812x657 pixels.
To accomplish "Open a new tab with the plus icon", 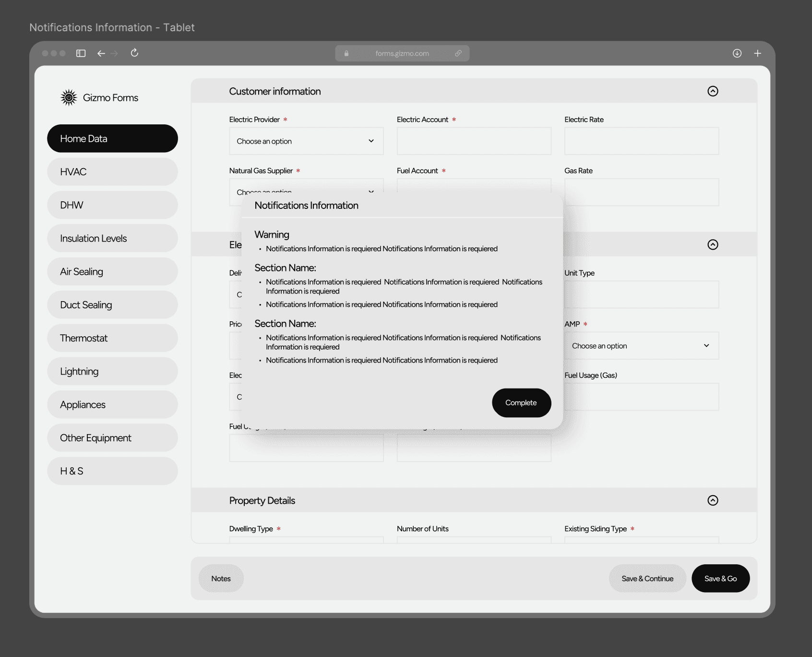I will pyautogui.click(x=757, y=53).
